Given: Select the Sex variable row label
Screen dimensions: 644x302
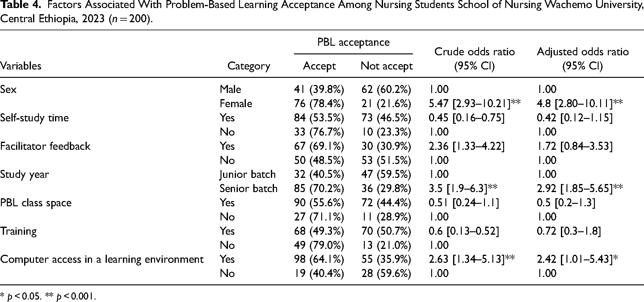Looking at the screenshot, I should (8, 89).
